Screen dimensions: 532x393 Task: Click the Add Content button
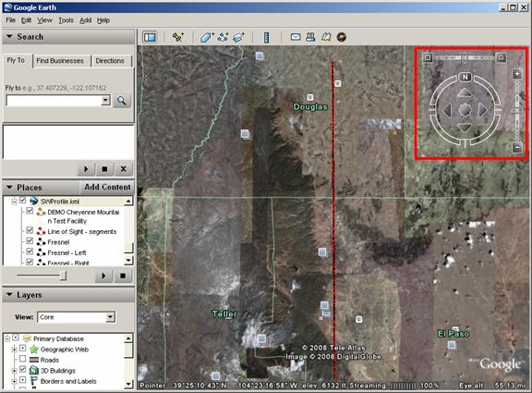[x=107, y=187]
